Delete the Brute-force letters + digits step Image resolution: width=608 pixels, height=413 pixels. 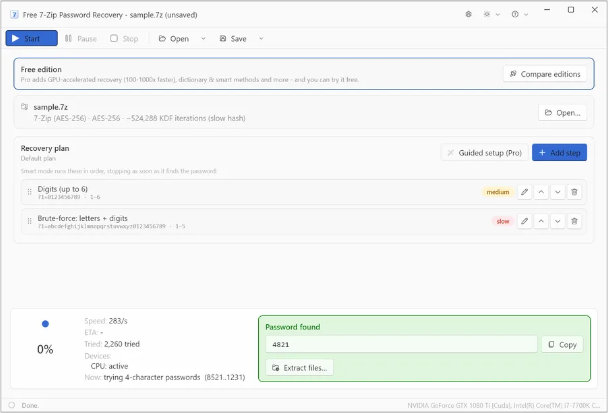pyautogui.click(x=574, y=221)
